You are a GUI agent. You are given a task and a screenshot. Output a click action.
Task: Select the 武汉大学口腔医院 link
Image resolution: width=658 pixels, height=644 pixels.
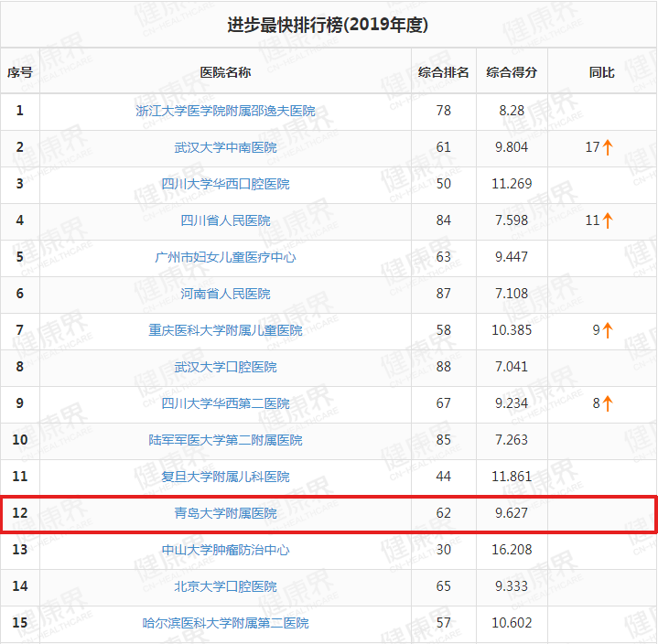[x=225, y=367]
